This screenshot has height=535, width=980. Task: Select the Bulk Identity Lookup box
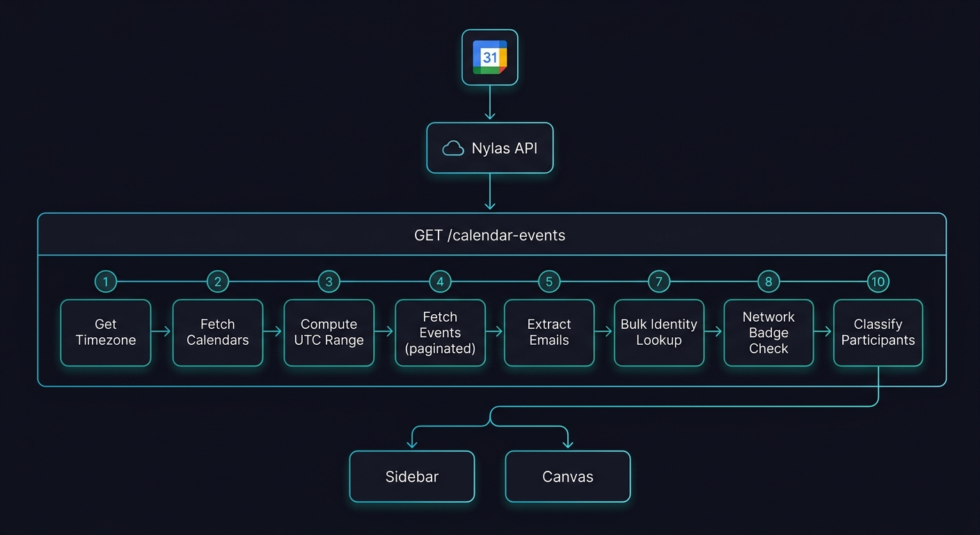tap(658, 332)
